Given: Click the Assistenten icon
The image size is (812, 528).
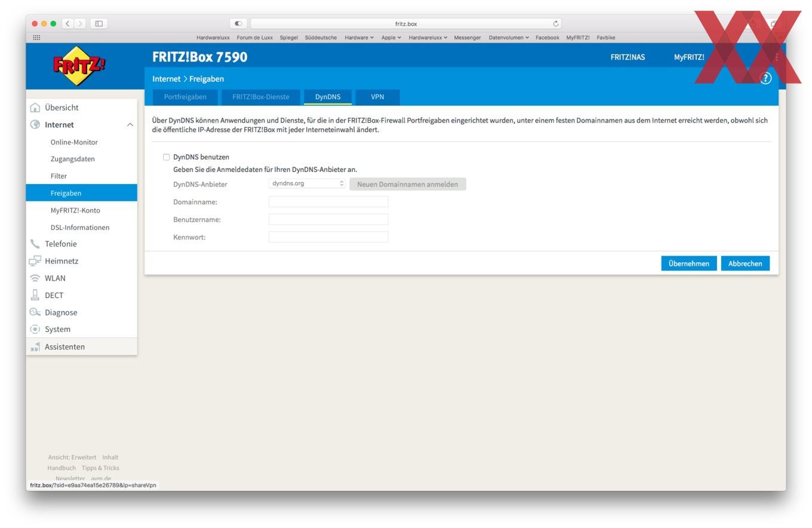Looking at the screenshot, I should [x=35, y=347].
